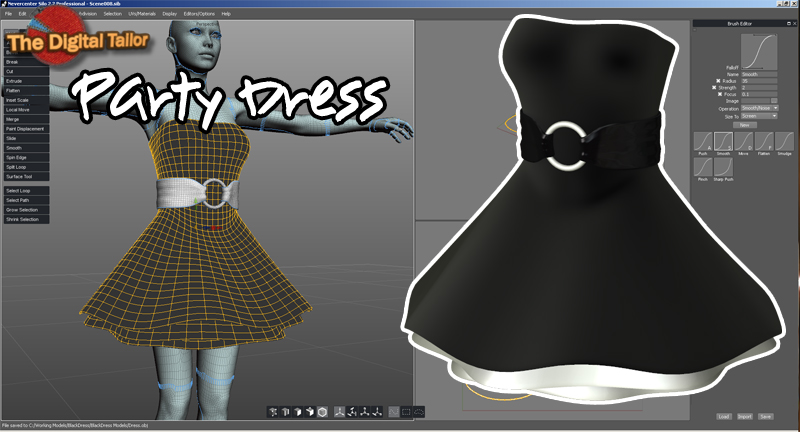Viewport: 800px width, 432px height.
Task: Browse for brush image with ellipsis button
Action: (x=774, y=100)
